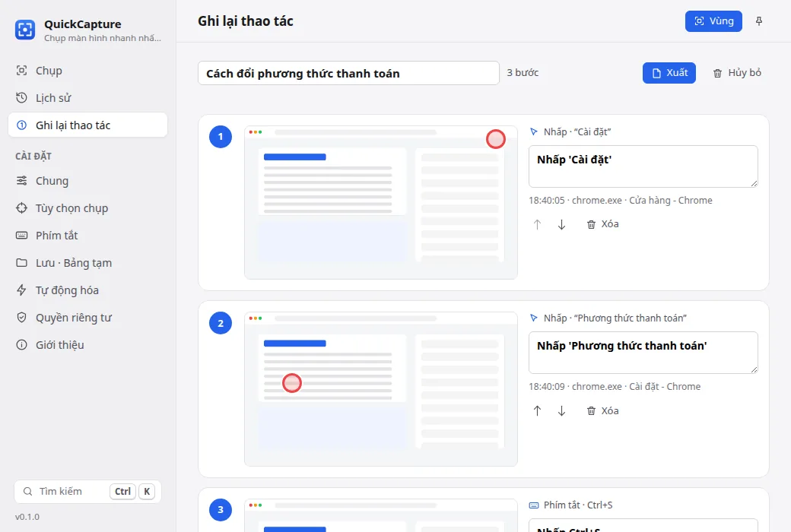This screenshot has height=532, width=791.
Task: Click the Xuất export button
Action: 669,73
